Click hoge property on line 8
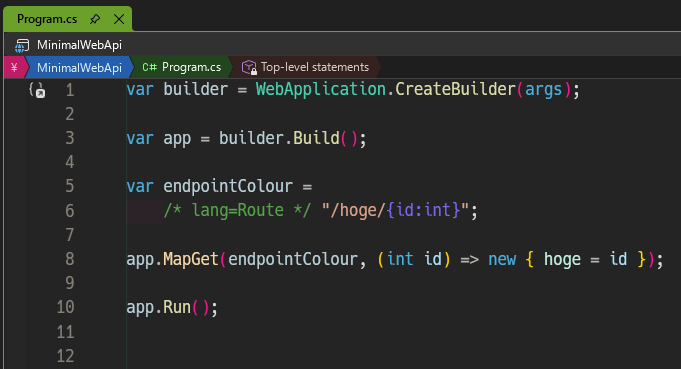The width and height of the screenshot is (681, 369). coord(562,260)
